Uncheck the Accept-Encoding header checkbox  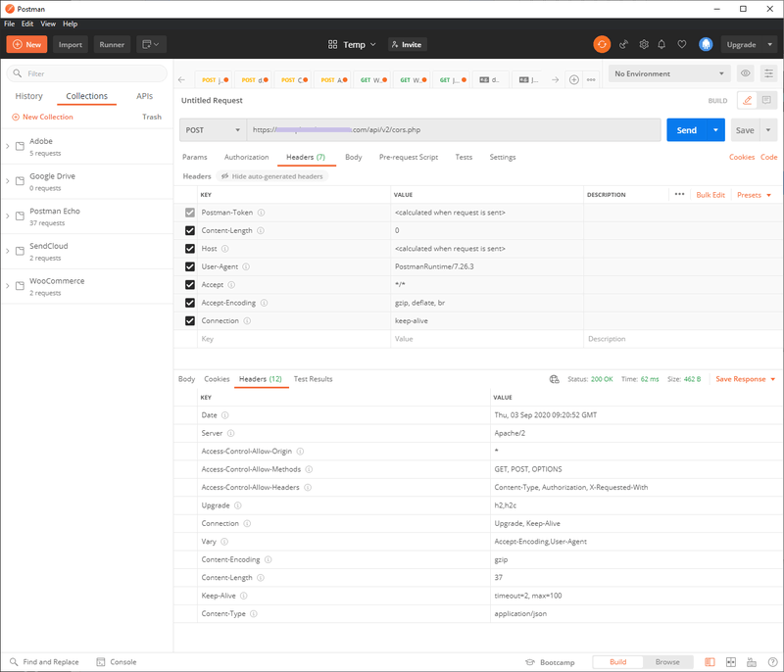(190, 303)
